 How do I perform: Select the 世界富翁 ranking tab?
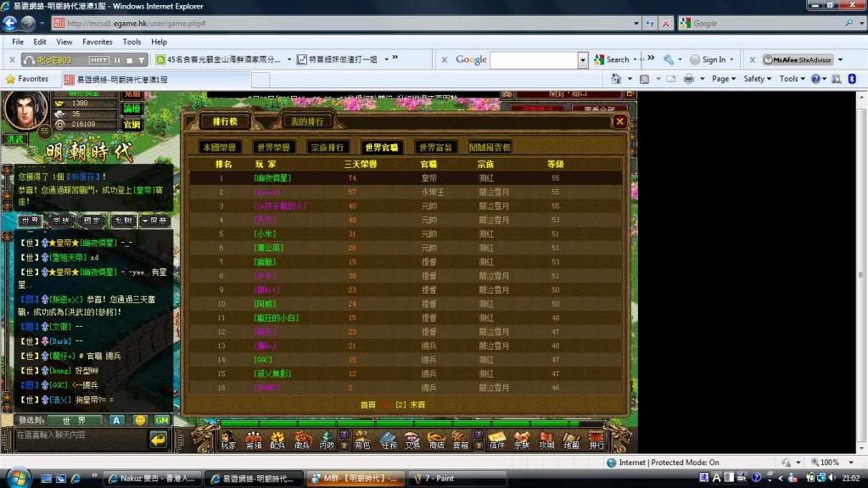[x=436, y=147]
